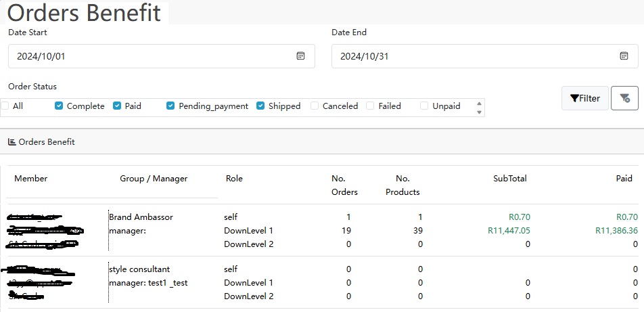Enable the Failed status checkbox

coord(370,106)
